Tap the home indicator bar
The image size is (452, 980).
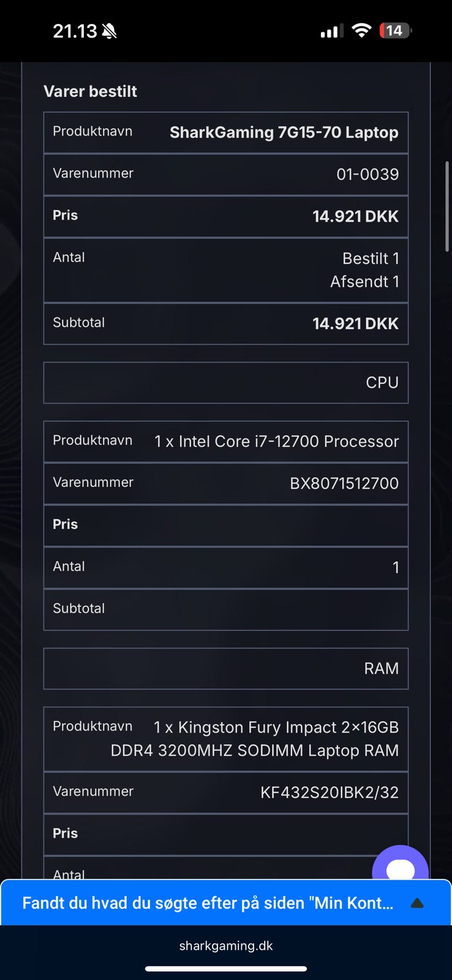click(226, 969)
